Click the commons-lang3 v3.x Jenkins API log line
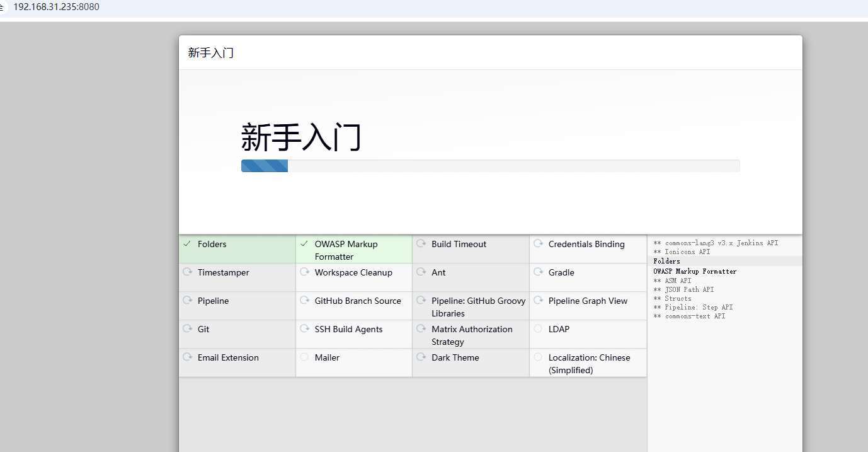The width and height of the screenshot is (868, 452). coord(716,243)
